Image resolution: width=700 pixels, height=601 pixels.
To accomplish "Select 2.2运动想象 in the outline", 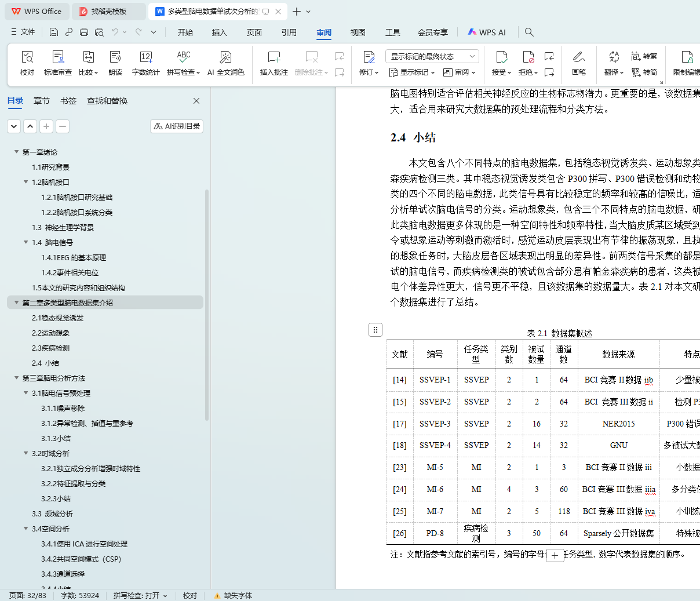I will pyautogui.click(x=50, y=333).
